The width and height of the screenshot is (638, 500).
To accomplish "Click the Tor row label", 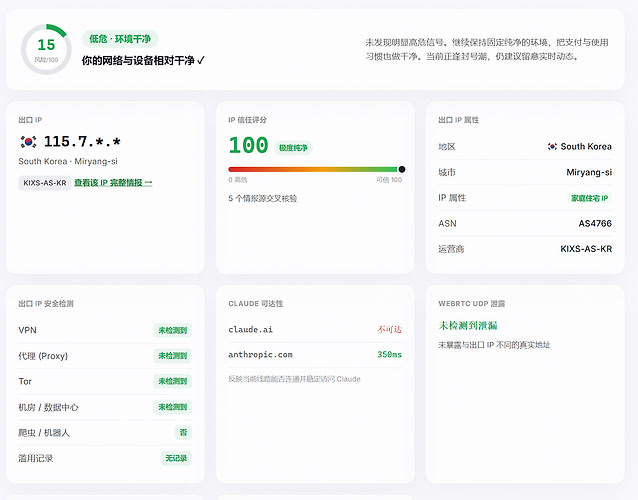I will click(x=25, y=382).
